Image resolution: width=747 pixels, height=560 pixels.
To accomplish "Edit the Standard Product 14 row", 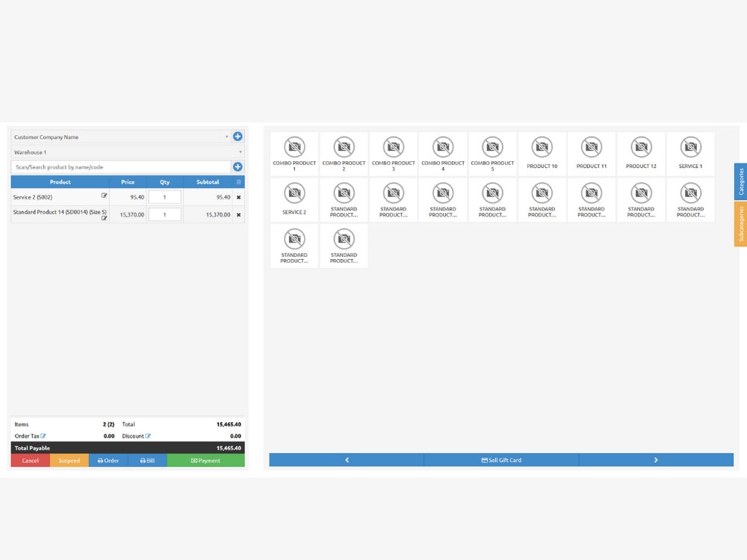I will [105, 218].
